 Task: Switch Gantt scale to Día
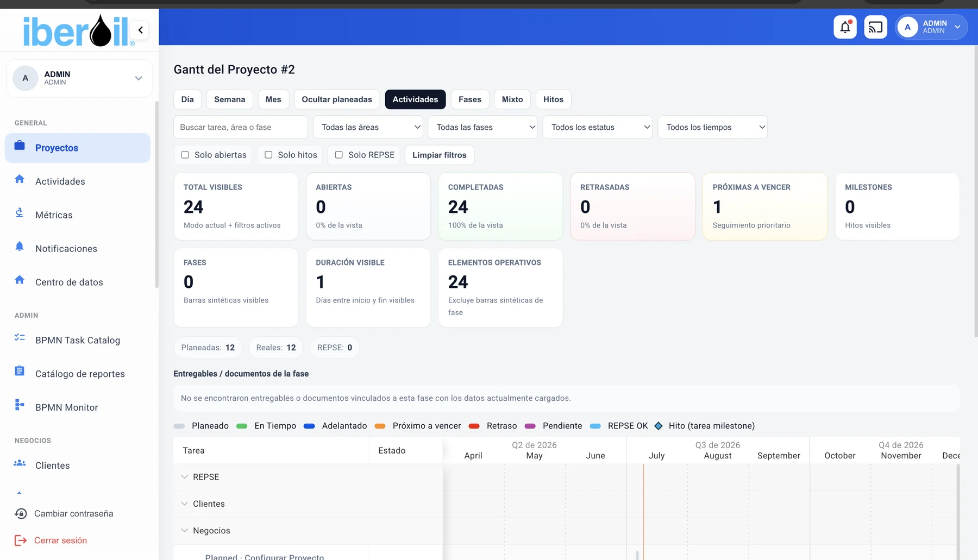(187, 99)
